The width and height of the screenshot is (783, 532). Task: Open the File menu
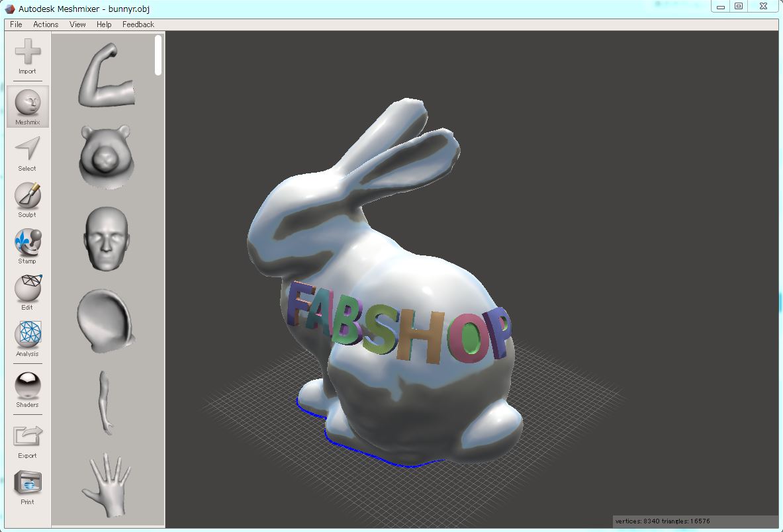pos(16,24)
